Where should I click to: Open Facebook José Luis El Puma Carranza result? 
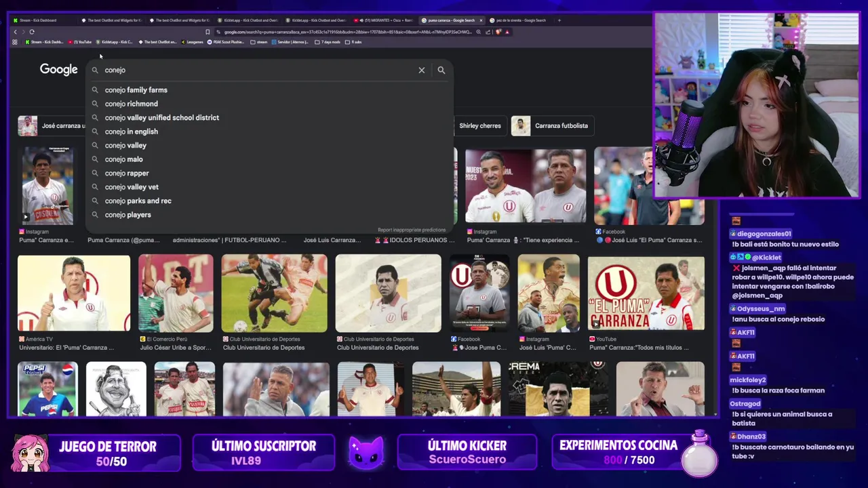649,186
